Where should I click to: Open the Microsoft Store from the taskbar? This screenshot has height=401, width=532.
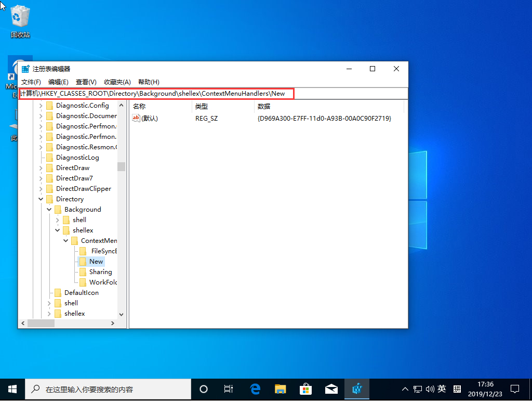pos(305,389)
